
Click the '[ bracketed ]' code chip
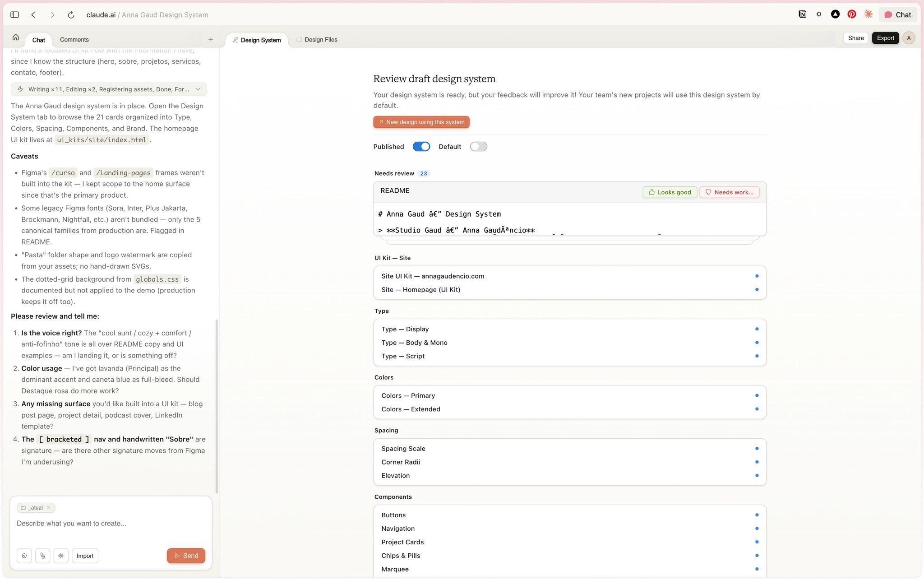[x=64, y=440]
